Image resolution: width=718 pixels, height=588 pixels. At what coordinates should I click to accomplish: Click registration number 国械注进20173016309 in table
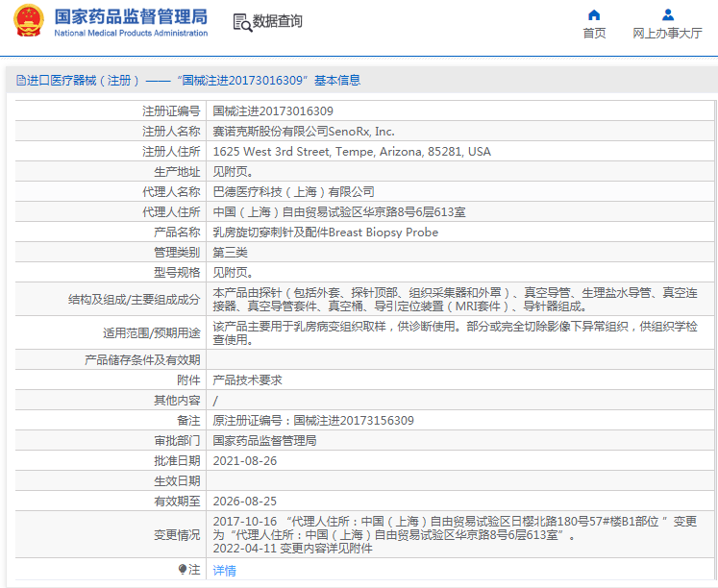pyautogui.click(x=273, y=111)
